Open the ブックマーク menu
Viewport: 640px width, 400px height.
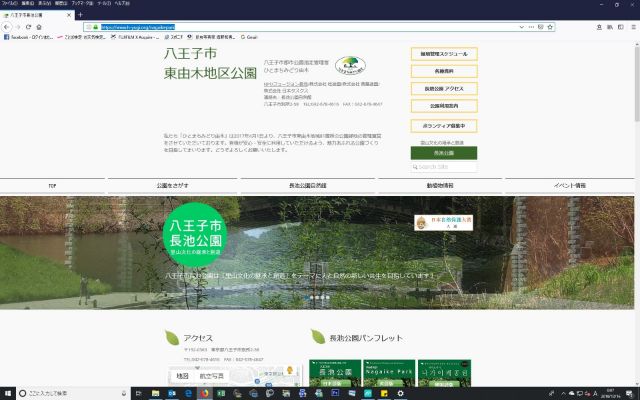(x=85, y=4)
